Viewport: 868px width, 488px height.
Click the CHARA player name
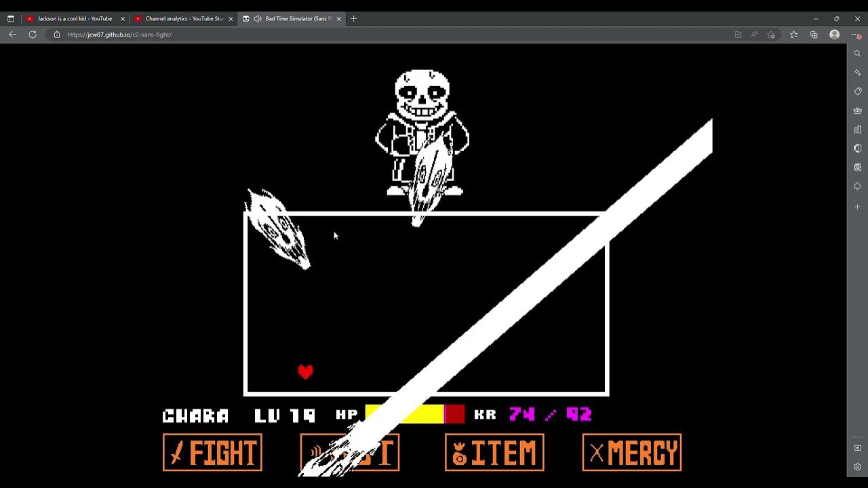click(196, 415)
